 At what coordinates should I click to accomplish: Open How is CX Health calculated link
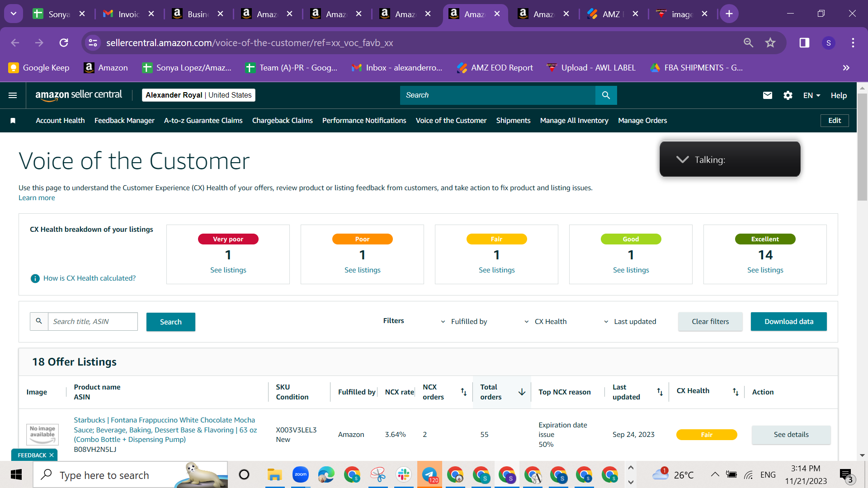[x=90, y=278]
